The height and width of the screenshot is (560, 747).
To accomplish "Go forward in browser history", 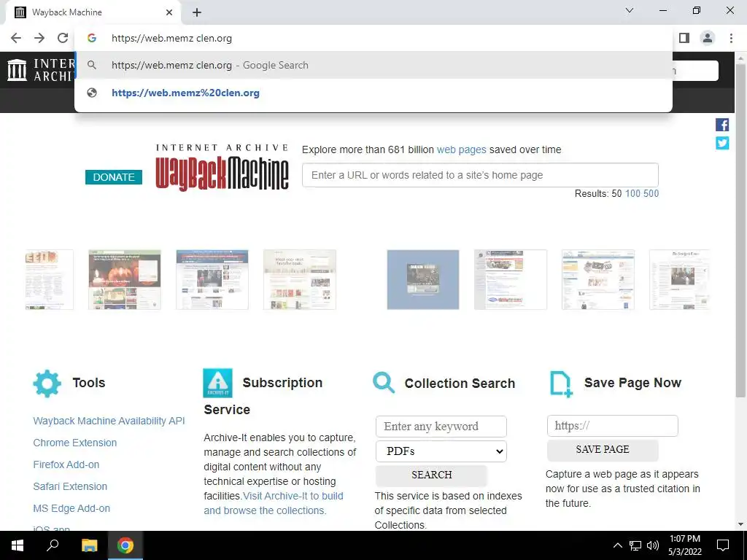I will (39, 38).
